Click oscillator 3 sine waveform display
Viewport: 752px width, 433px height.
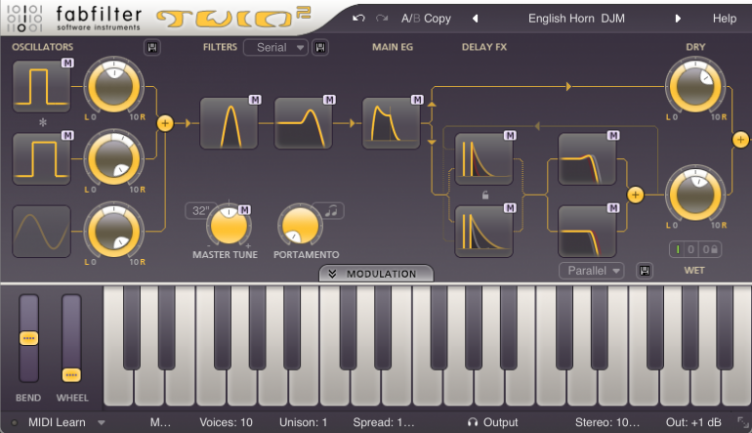(x=41, y=231)
